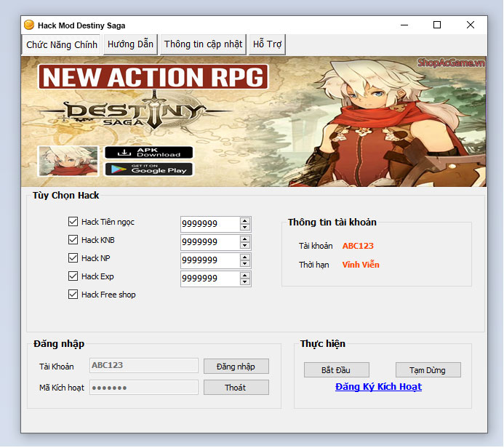Click the APK Download badge in banner

149,152
